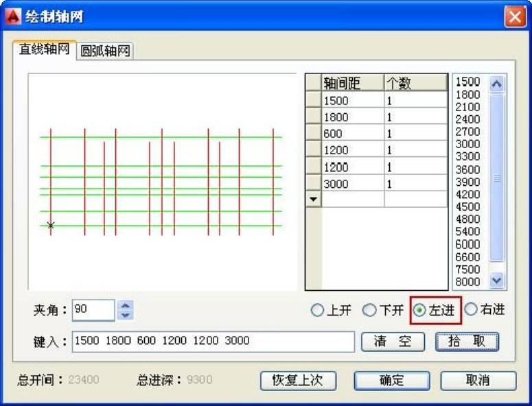Pick 2700 from the preset spacing list
532x406 pixels.
tap(467, 132)
